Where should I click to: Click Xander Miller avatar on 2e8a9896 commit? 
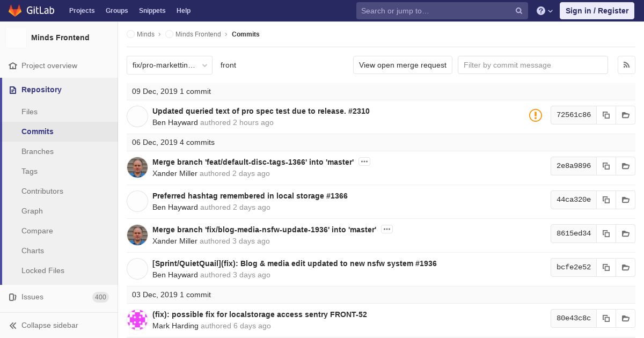(x=137, y=167)
